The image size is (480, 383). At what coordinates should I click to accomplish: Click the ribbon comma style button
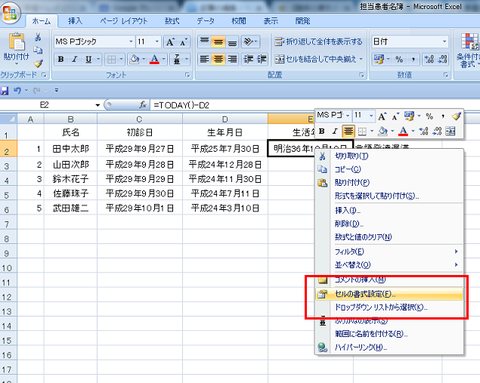coord(413,59)
